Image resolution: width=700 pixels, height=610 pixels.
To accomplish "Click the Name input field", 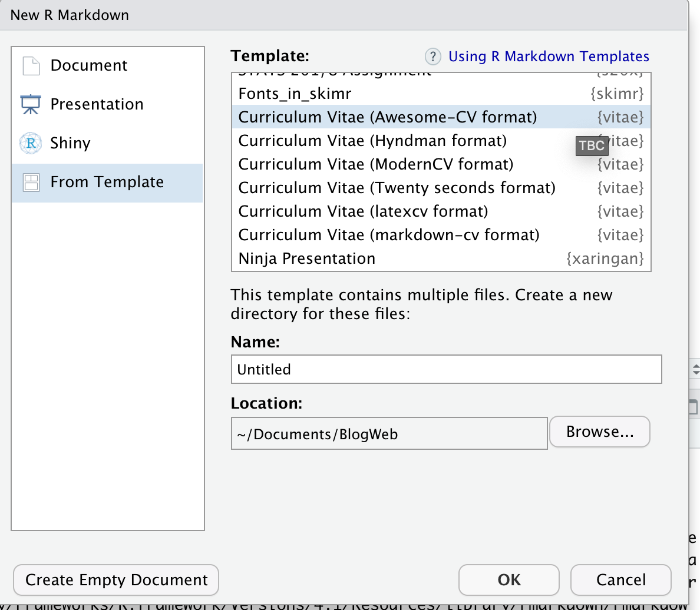I will tap(447, 370).
